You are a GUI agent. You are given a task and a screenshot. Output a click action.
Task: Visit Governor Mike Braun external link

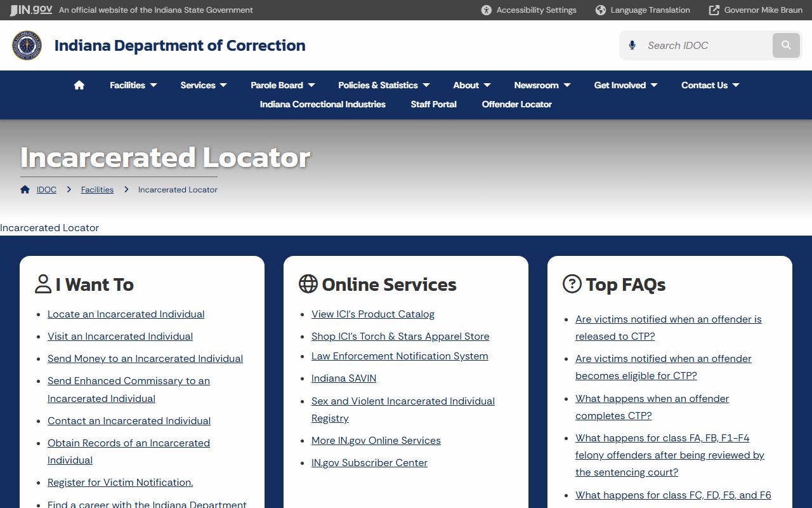tap(756, 10)
